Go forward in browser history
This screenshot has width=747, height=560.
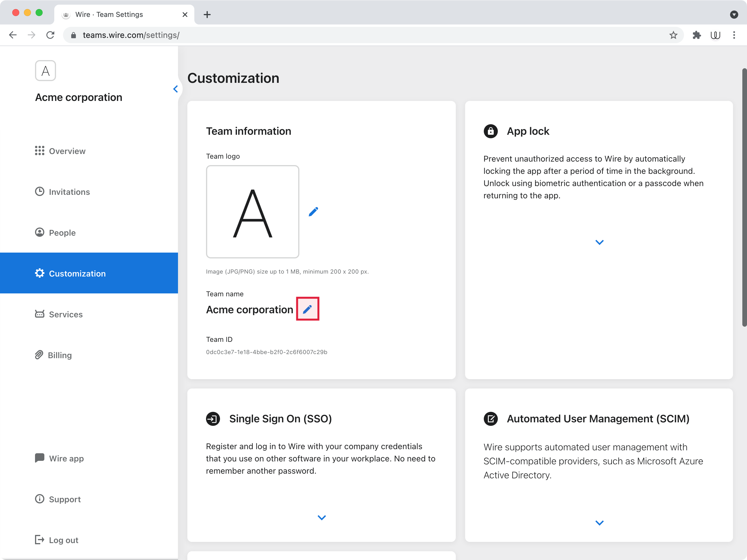pos(32,35)
